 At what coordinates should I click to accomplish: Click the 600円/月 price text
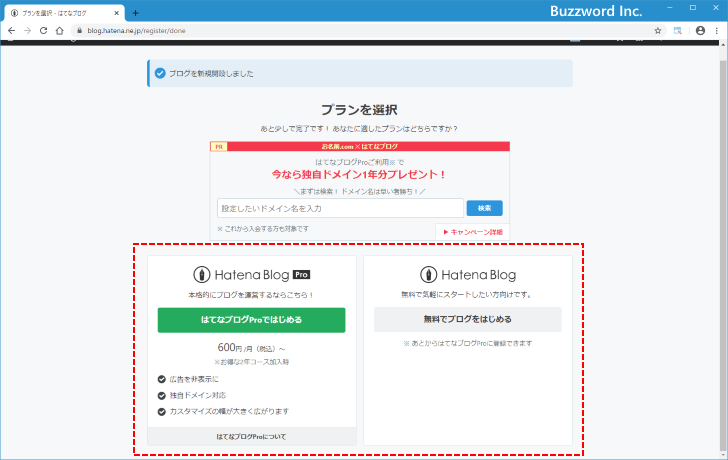click(x=252, y=348)
